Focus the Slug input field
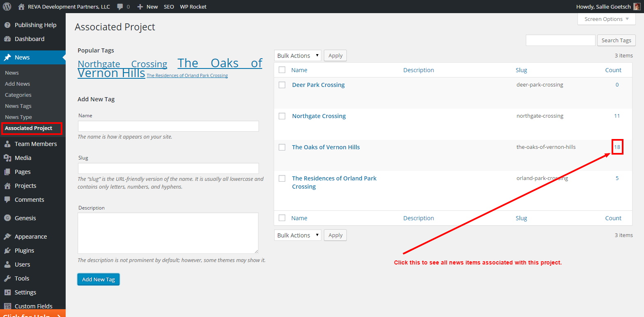 coord(168,168)
